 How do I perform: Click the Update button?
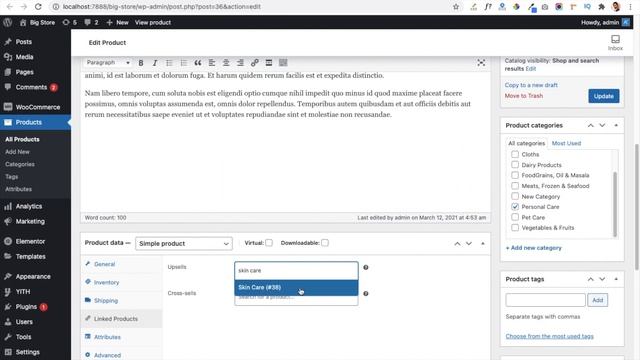604,96
